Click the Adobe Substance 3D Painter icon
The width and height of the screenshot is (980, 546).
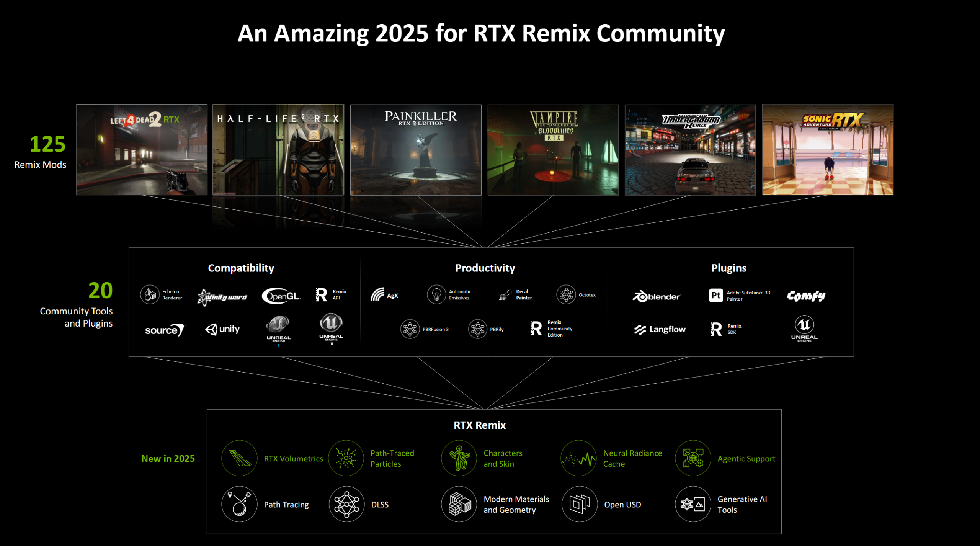pyautogui.click(x=715, y=295)
